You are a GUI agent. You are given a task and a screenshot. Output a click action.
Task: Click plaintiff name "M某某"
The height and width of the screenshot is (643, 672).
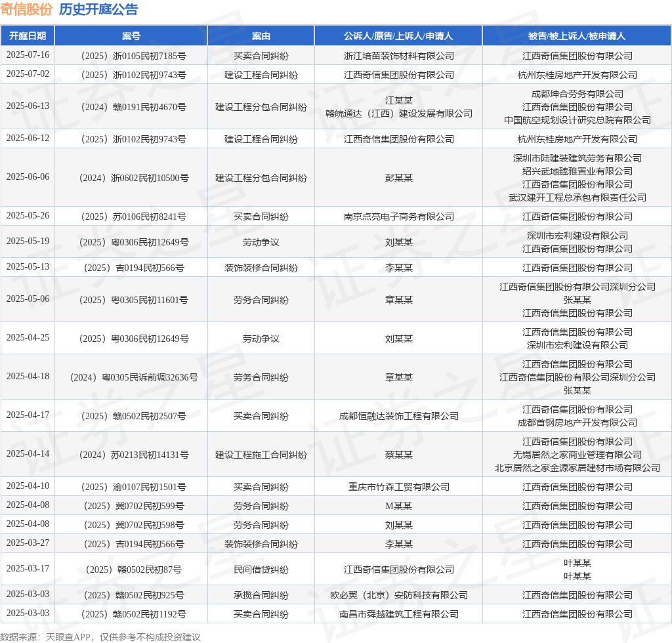(398, 506)
